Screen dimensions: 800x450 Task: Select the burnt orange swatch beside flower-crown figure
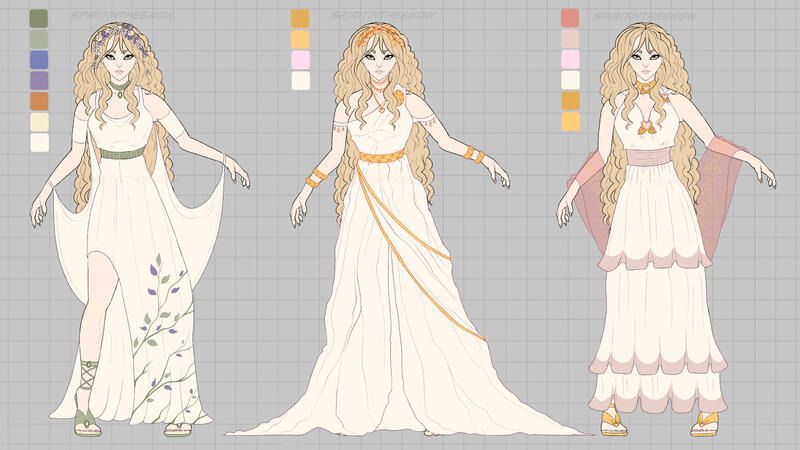39,101
